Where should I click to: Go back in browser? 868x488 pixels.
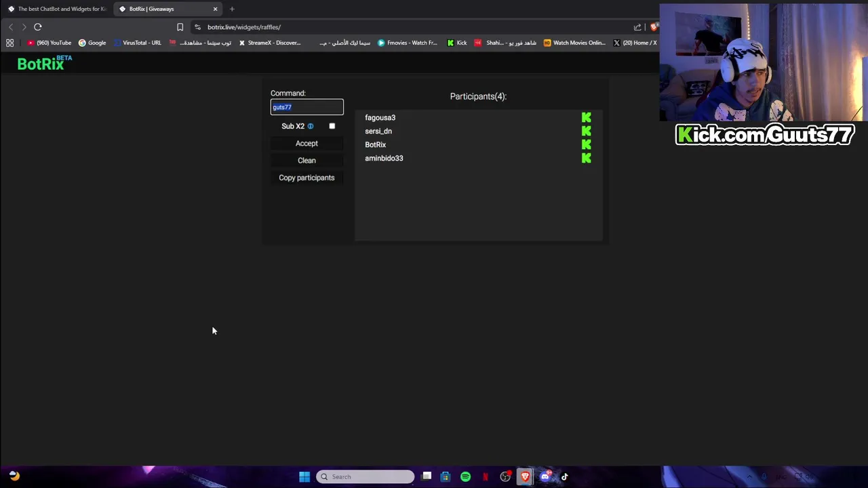(x=11, y=27)
